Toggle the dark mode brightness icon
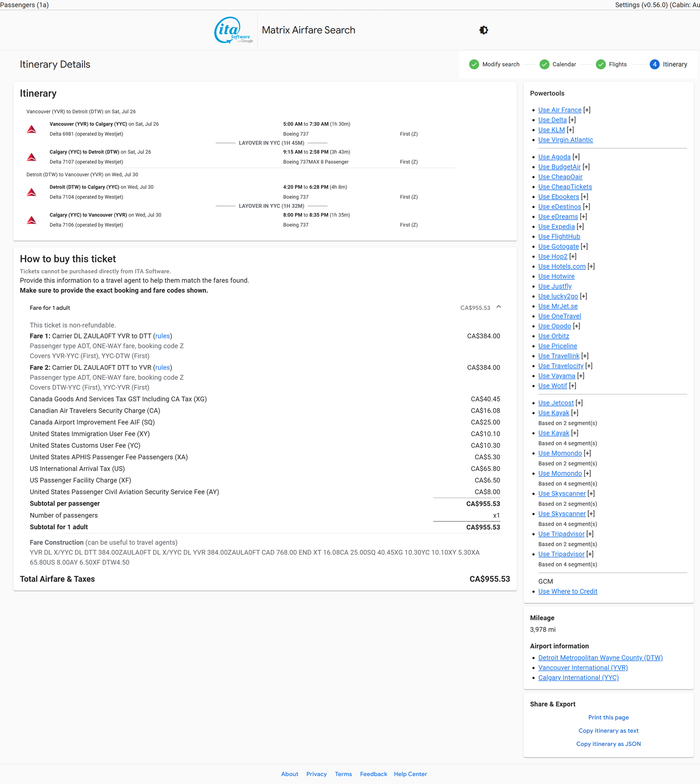700x784 pixels. pyautogui.click(x=483, y=30)
